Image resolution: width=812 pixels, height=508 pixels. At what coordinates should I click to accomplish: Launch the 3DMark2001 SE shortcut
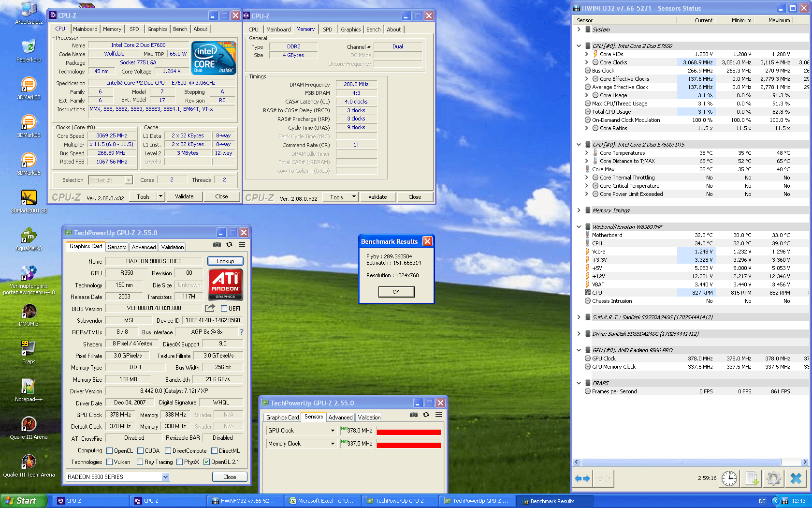(29, 201)
